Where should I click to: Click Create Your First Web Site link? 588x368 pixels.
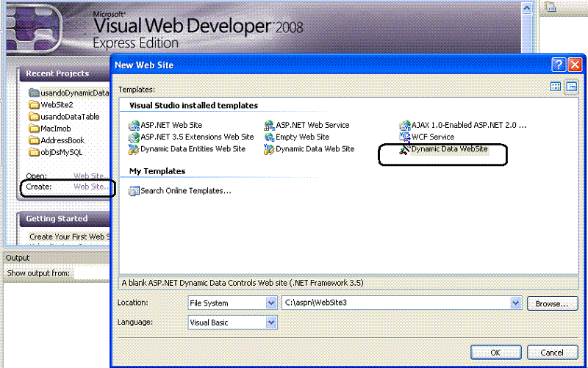click(x=69, y=237)
